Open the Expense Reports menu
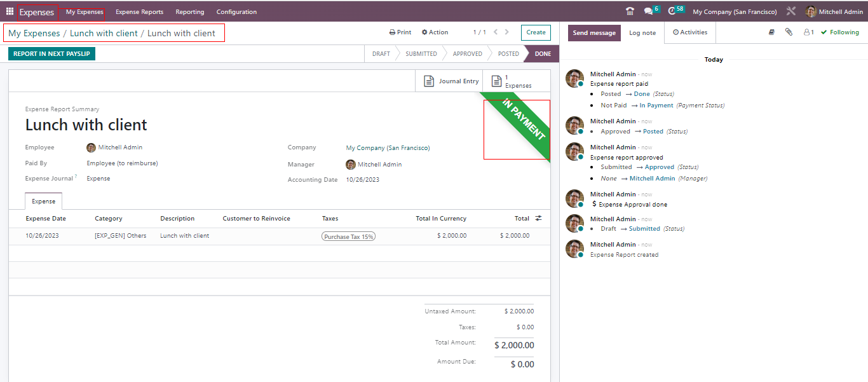 (139, 11)
